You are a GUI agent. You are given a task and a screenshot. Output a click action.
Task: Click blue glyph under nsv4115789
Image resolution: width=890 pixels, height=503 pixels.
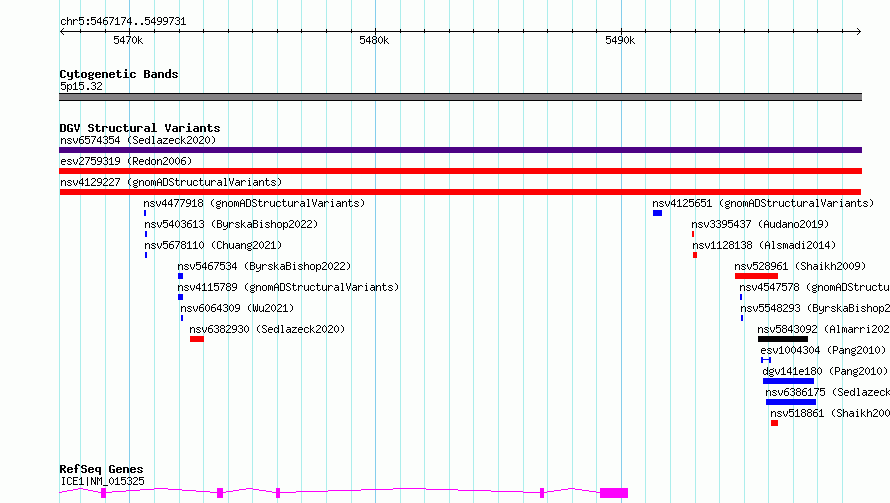[x=180, y=297]
